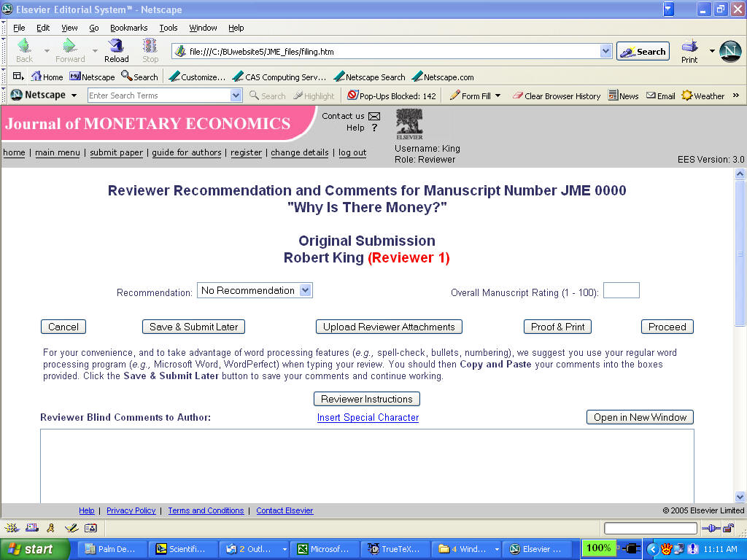
Task: Expand the Form Fill dropdown arrow
Action: click(498, 96)
